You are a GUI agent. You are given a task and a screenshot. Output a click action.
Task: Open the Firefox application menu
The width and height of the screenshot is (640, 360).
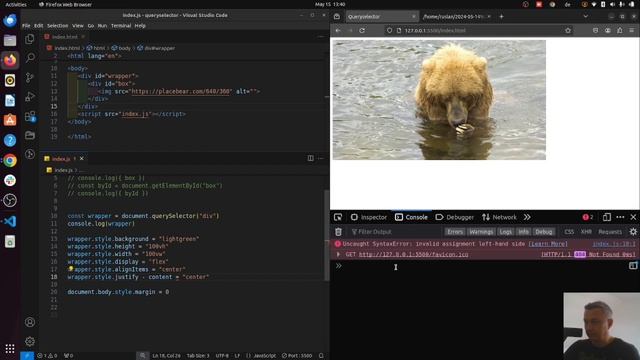point(631,30)
